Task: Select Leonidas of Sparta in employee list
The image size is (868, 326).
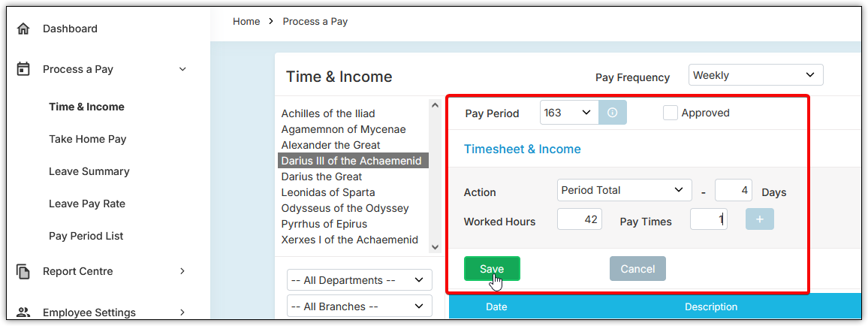Action: click(x=327, y=192)
